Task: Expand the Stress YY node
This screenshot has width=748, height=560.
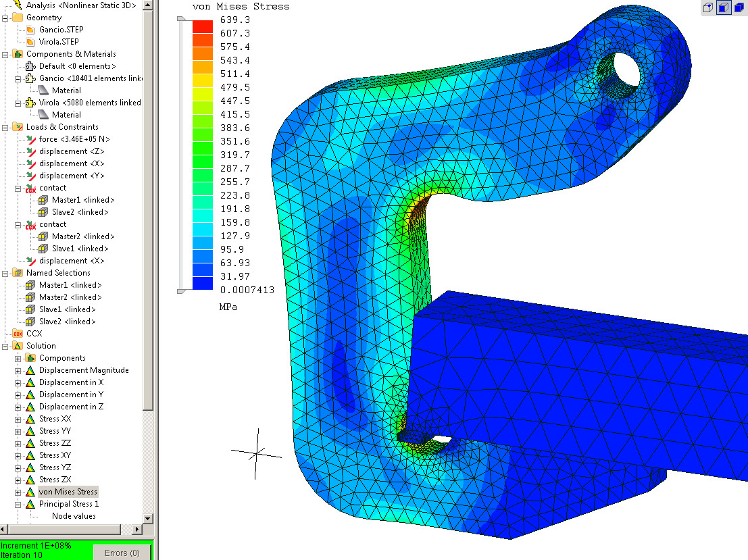Action: [18, 432]
